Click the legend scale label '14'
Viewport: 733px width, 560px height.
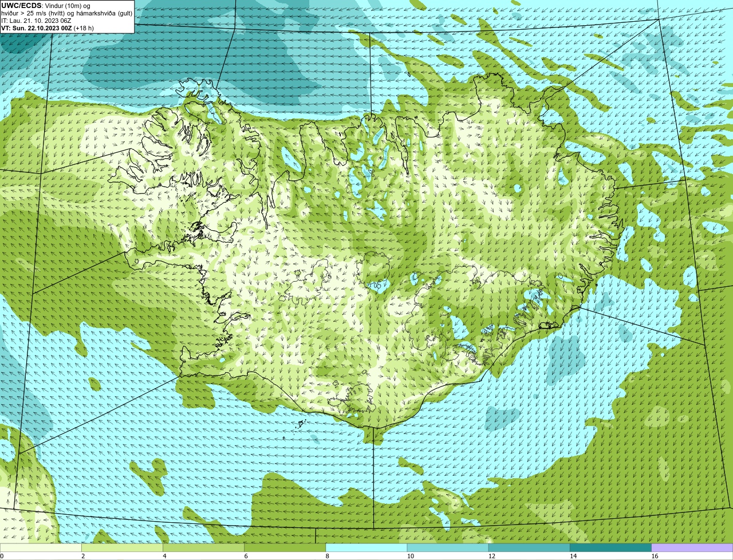point(573,556)
